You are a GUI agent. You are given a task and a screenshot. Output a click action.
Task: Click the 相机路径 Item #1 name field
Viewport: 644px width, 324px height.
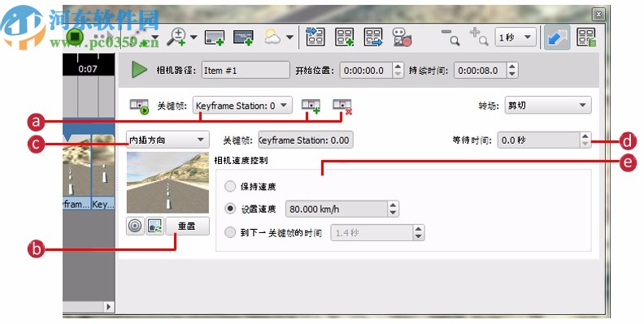[246, 71]
